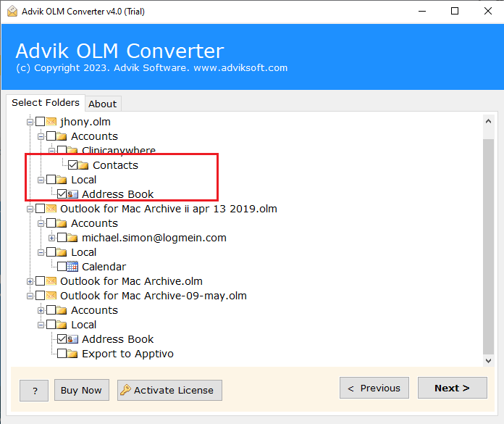
Task: Click the scrollbar up arrow
Action: 488,121
